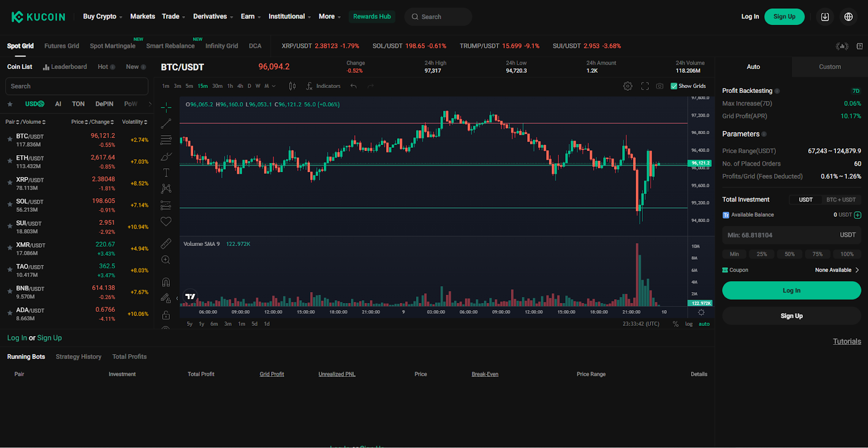Expand the Buy Crypto menu

click(103, 17)
